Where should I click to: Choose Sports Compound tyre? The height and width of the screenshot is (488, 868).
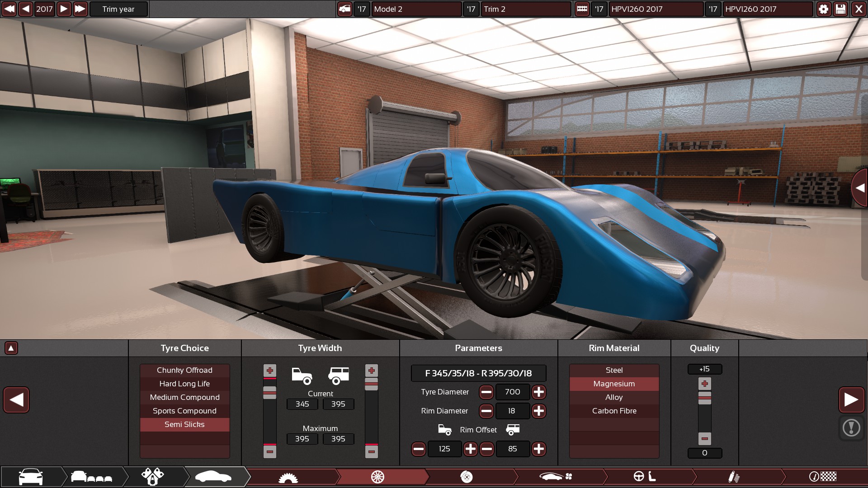pyautogui.click(x=184, y=411)
